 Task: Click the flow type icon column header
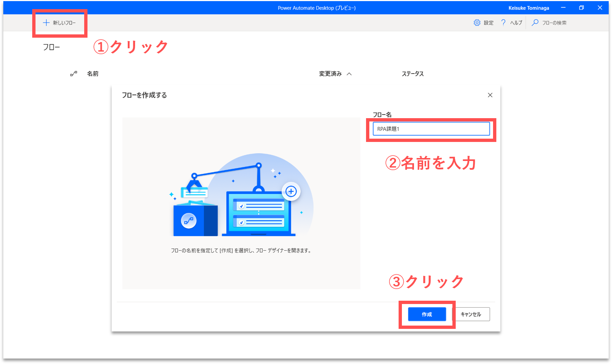74,74
